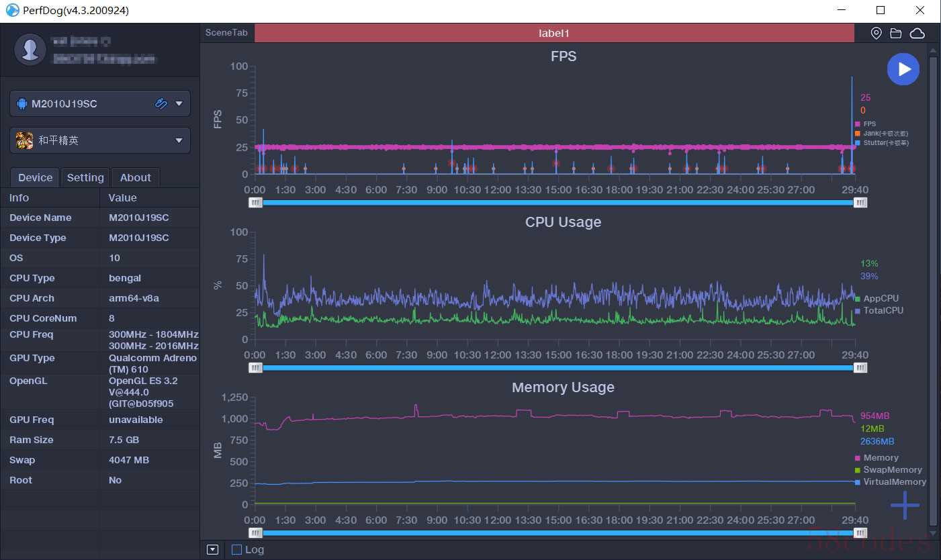
Task: Open the 和平精英 app selection dropdown
Action: tap(179, 140)
